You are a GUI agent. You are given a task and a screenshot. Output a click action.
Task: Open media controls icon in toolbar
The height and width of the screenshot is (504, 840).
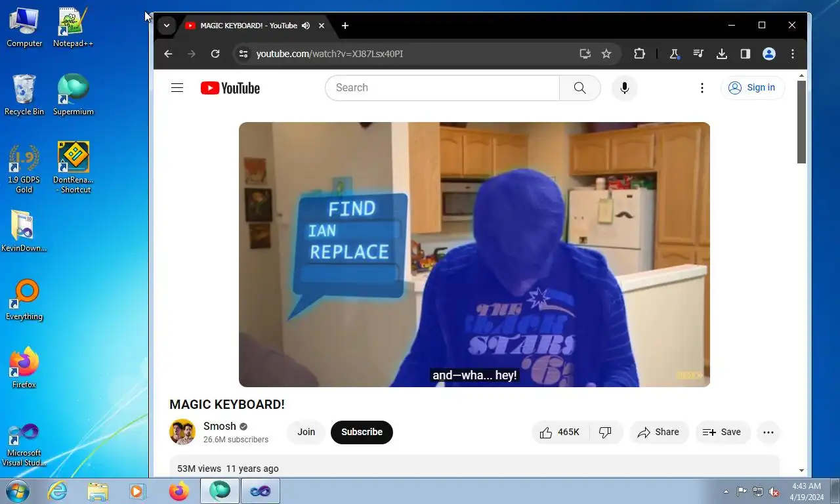698,54
